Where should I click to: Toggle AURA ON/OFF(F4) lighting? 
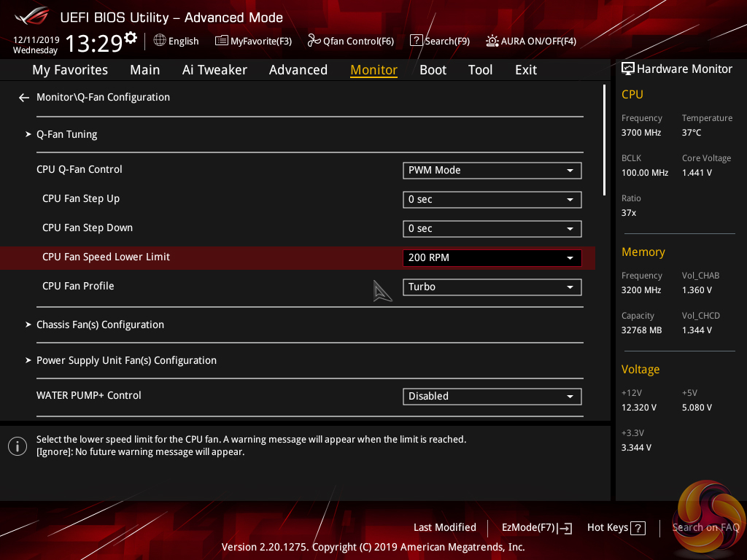tap(492, 41)
